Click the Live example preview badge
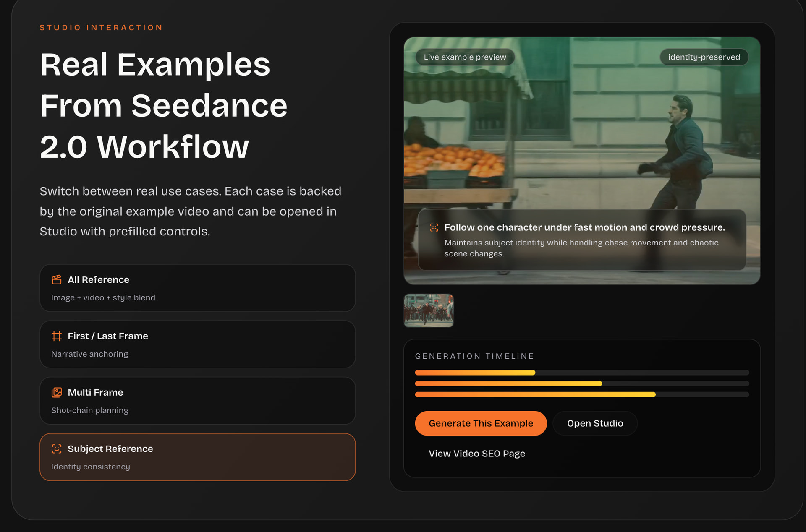Viewport: 806px width, 532px height. point(465,57)
